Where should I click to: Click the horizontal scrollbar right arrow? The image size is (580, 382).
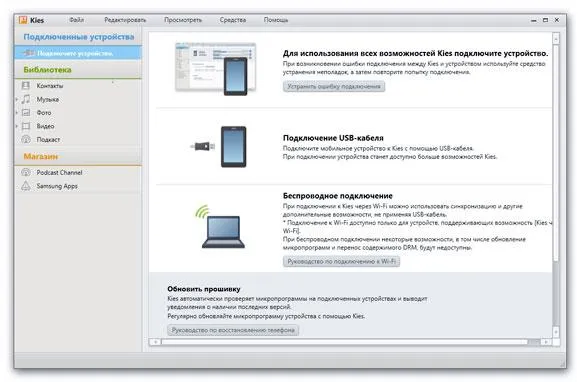tap(546, 342)
